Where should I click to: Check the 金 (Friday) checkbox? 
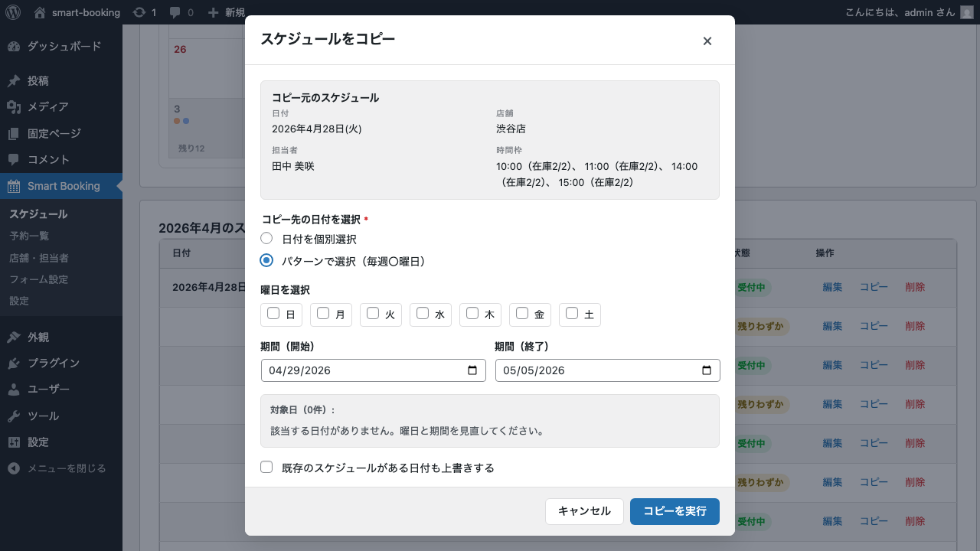(522, 313)
